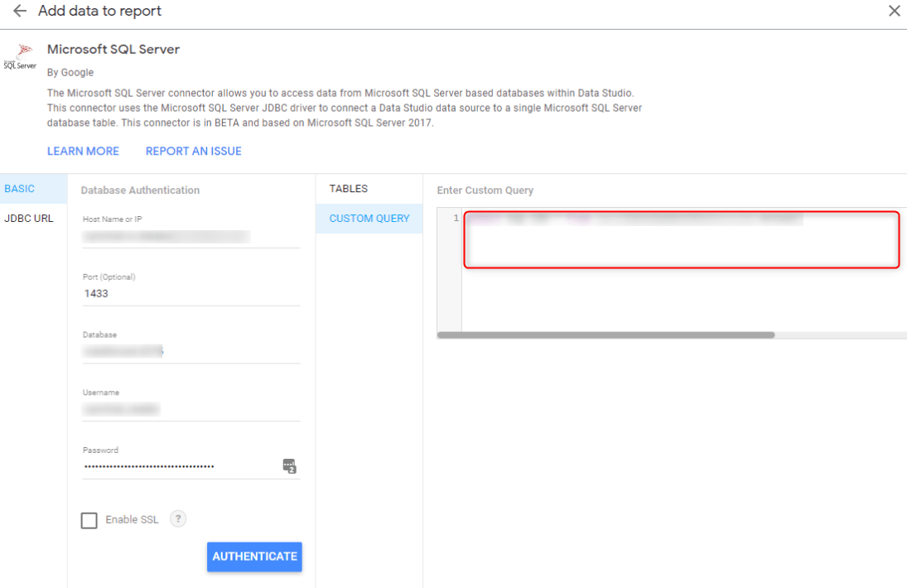
Task: Click the back arrow to leave Add data
Action: pyautogui.click(x=20, y=11)
